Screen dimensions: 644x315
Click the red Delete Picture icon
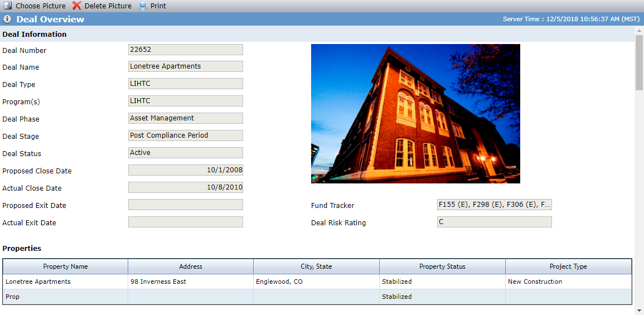(77, 6)
